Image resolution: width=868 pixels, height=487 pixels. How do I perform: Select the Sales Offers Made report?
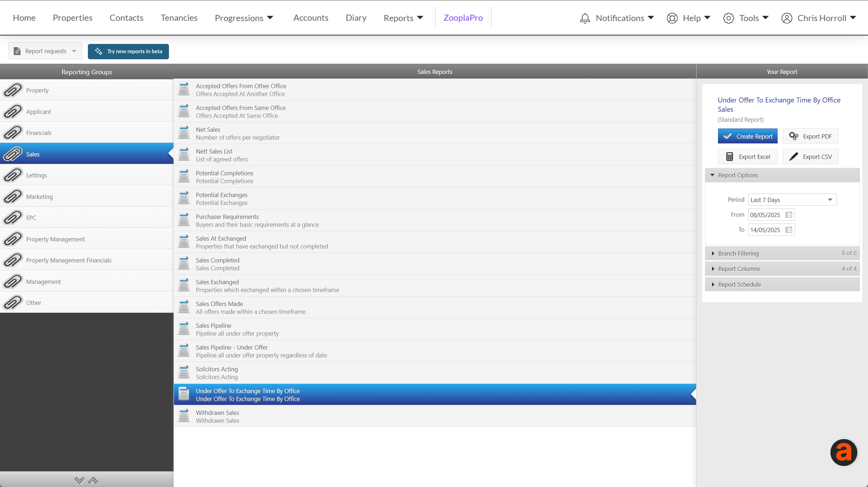click(435, 307)
